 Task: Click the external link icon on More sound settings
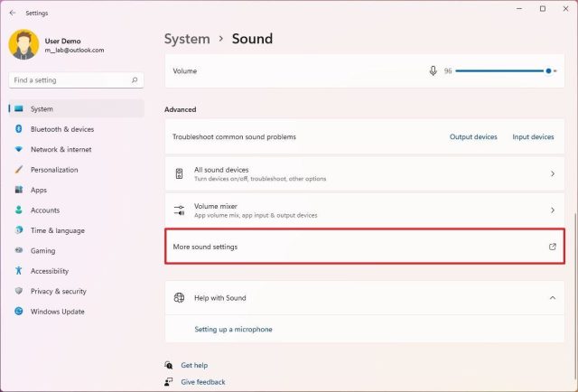(x=552, y=247)
